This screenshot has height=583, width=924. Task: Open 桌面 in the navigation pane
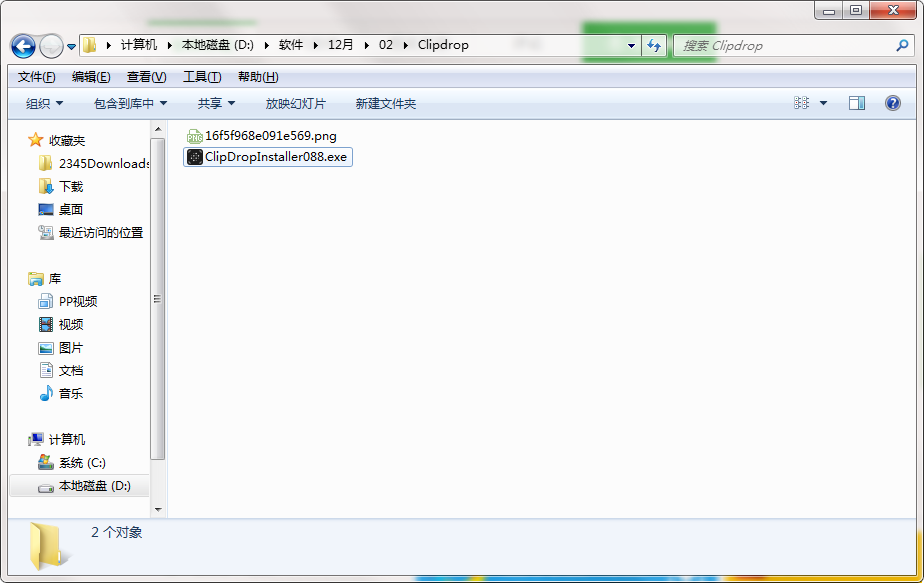pyautogui.click(x=71, y=209)
